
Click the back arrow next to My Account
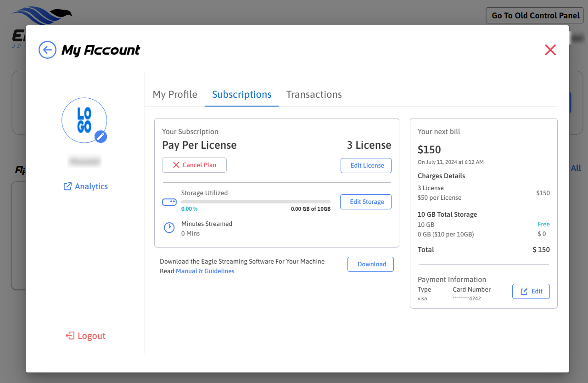coord(47,50)
